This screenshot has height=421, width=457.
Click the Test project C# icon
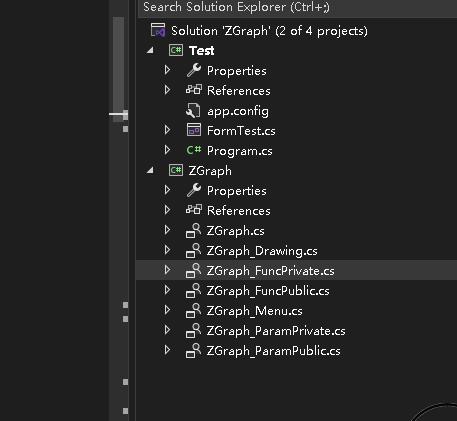[x=176, y=50]
